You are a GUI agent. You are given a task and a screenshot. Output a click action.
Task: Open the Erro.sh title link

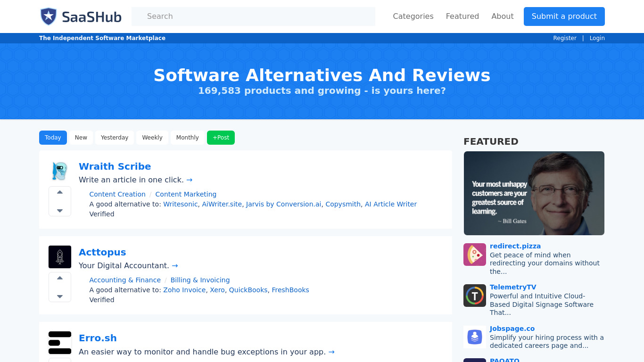pos(98,338)
